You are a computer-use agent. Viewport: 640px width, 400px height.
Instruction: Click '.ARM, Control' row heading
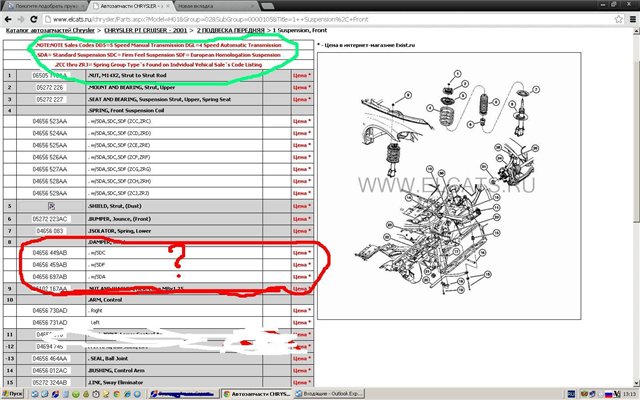tap(105, 300)
